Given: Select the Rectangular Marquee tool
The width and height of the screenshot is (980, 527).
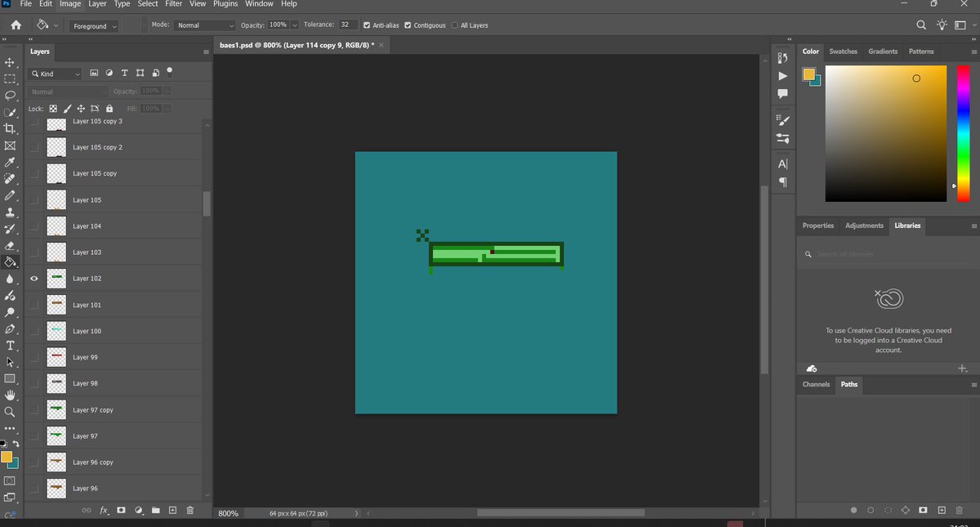Looking at the screenshot, I should [x=10, y=79].
